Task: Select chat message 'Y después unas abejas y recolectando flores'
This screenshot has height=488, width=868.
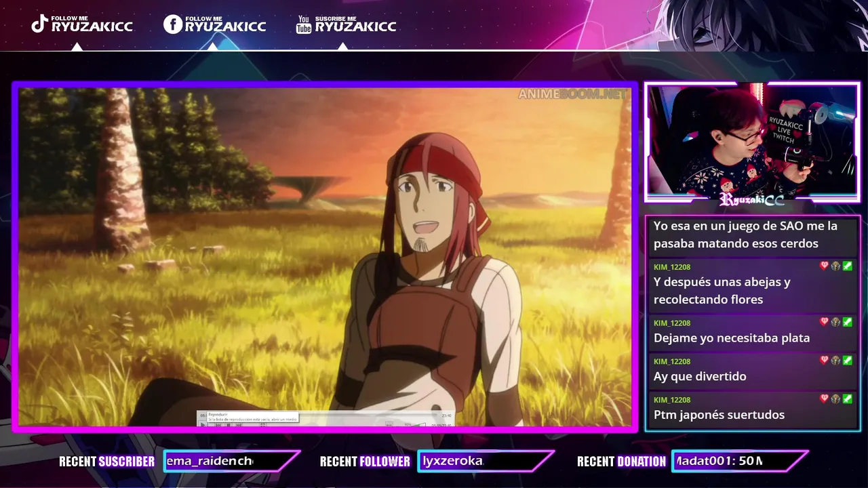Action: click(753, 285)
